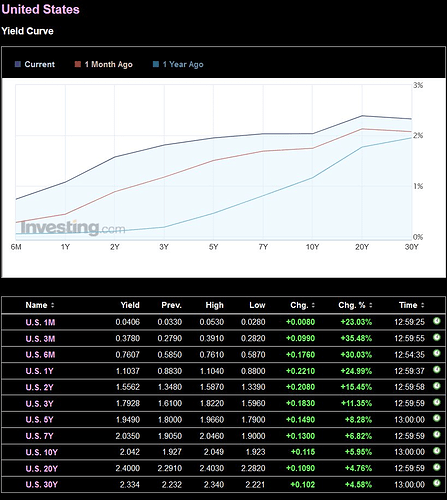Click the 10Y label on chart x-axis
447x500 pixels.
(312, 247)
